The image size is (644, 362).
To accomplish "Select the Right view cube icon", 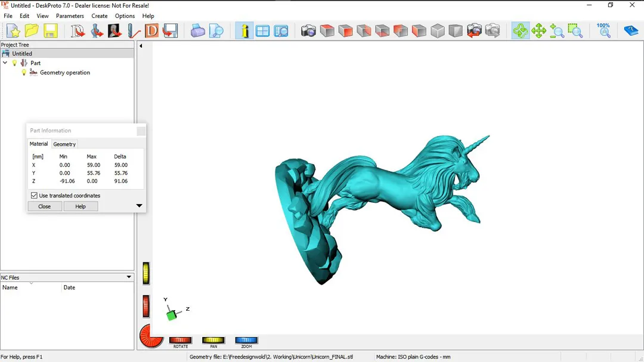I will pyautogui.click(x=364, y=31).
